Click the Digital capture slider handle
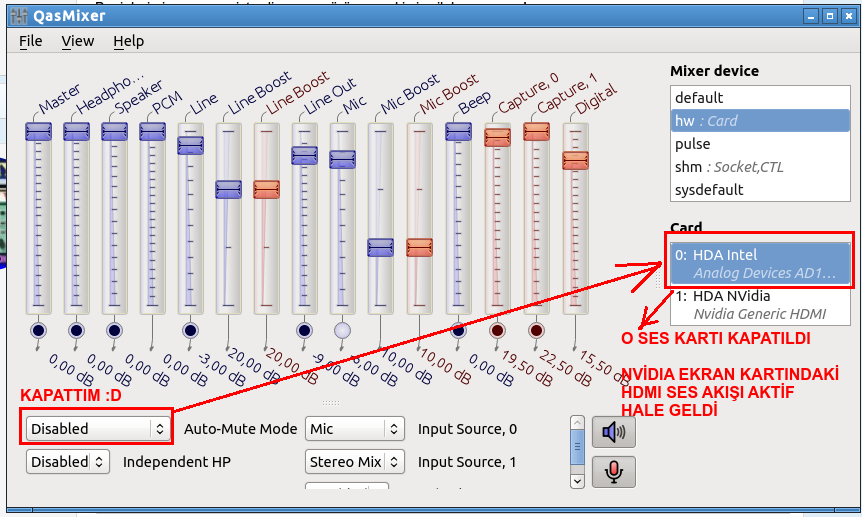862x517 pixels. (x=575, y=161)
